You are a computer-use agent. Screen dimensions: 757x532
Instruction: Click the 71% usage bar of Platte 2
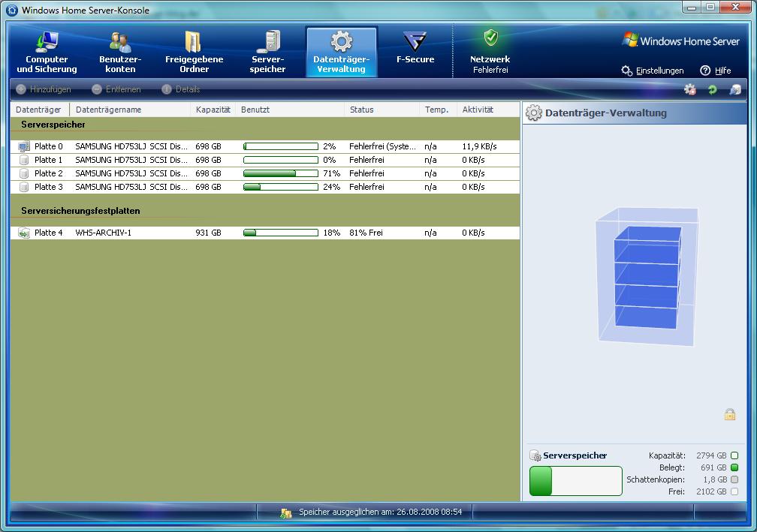(x=281, y=173)
